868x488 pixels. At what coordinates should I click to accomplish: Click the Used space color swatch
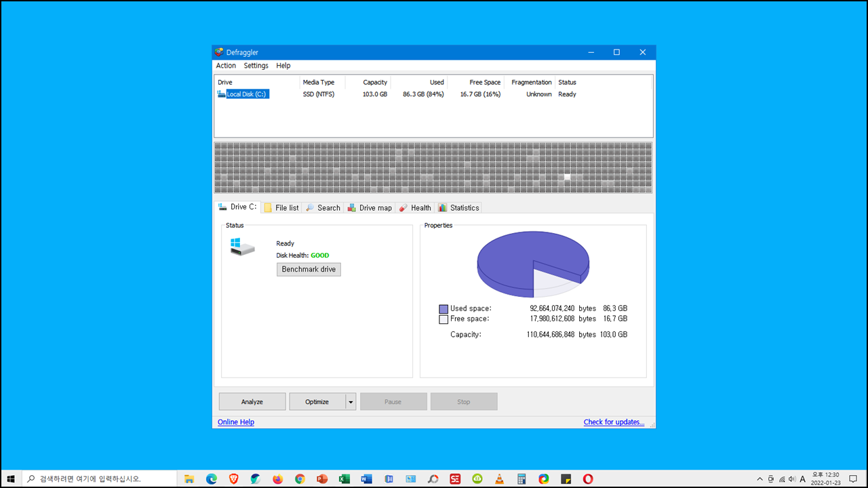tap(443, 308)
